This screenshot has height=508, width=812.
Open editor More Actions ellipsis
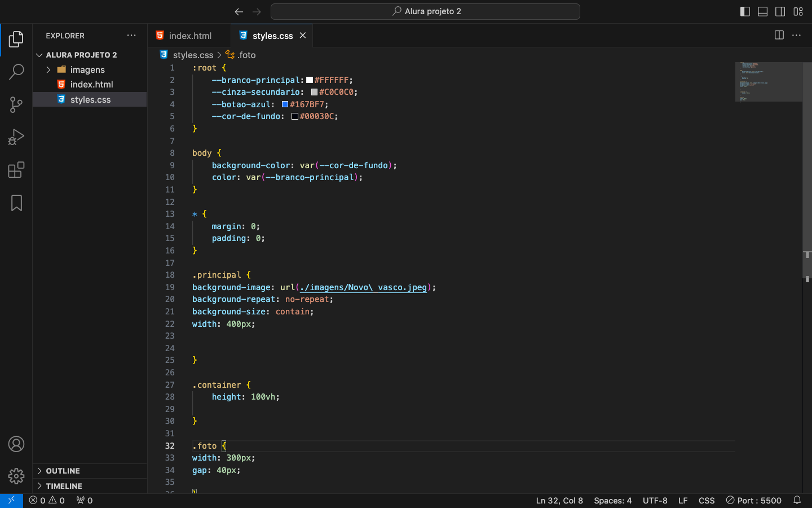(796, 35)
